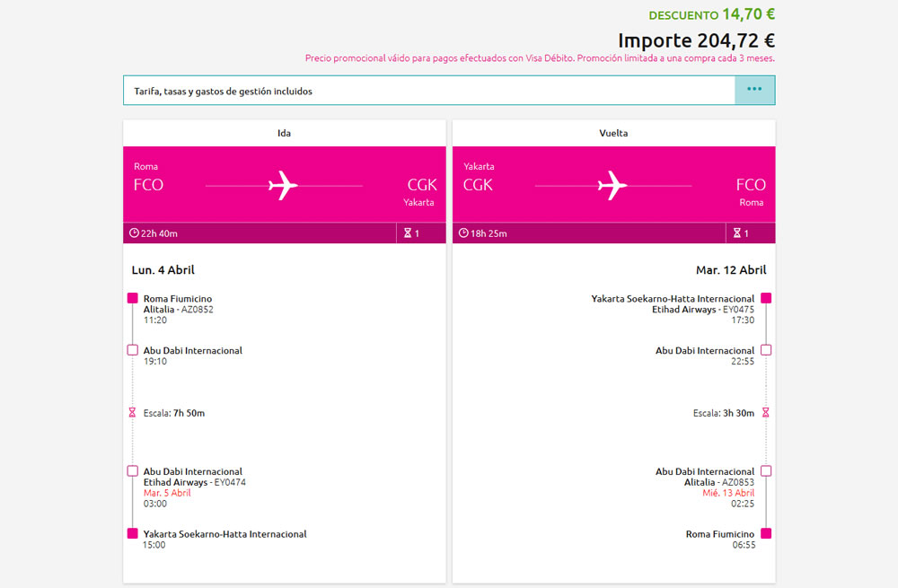Viewport: 898px width, 588px height.
Task: Click the Roma Fiumicino departure marker in Ida
Action: tap(133, 298)
